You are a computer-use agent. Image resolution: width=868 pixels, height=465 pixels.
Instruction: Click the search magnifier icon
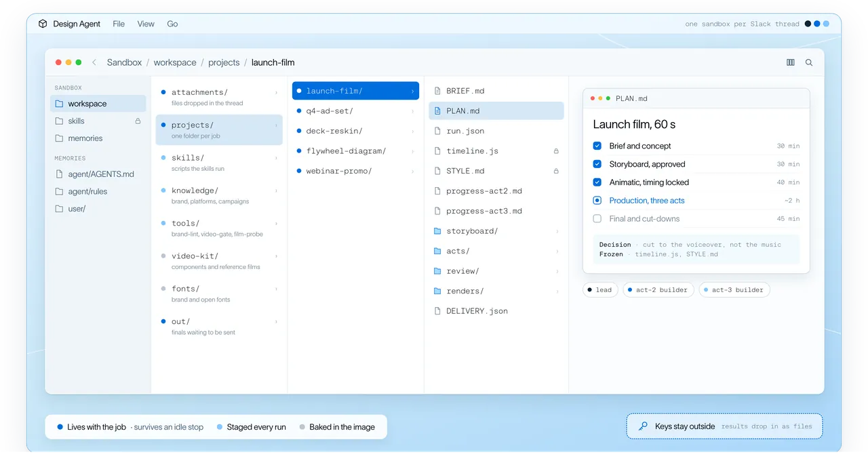809,62
